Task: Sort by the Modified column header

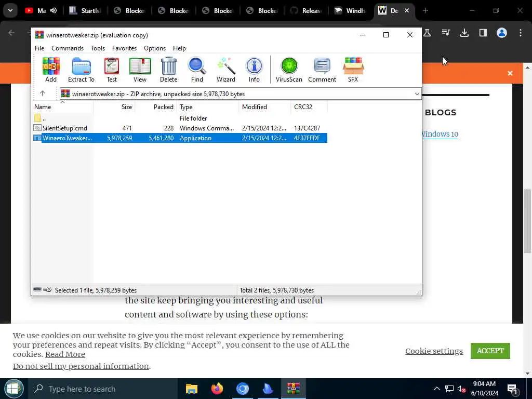Action: tap(264, 107)
